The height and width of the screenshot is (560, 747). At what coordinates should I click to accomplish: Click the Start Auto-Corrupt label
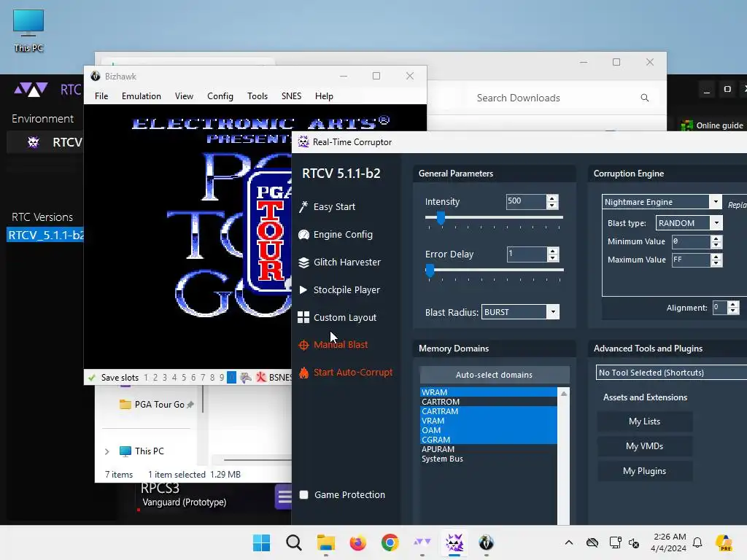[353, 373]
